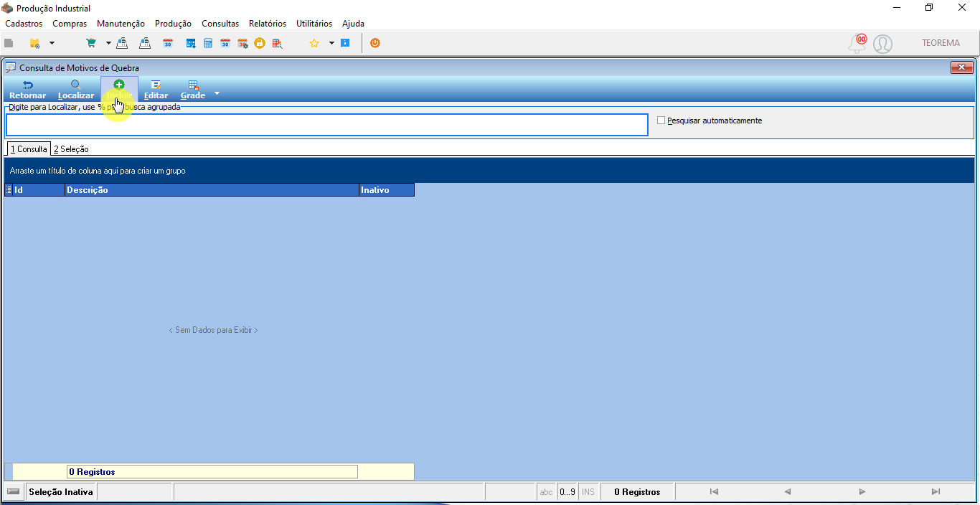Open the Compras menu
This screenshot has height=505, width=980.
pos(70,24)
